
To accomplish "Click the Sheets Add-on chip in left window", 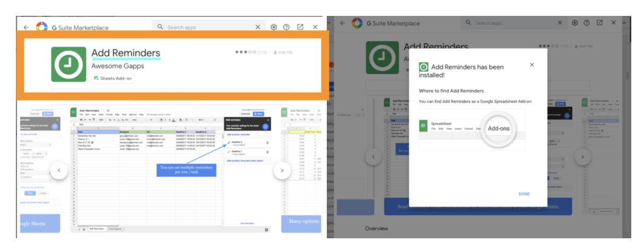I will point(113,78).
